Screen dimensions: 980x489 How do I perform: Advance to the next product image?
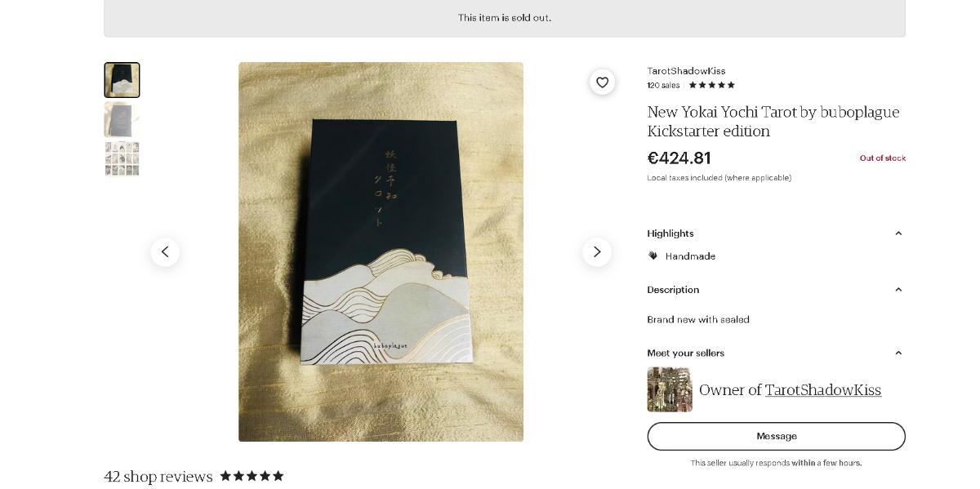point(597,252)
